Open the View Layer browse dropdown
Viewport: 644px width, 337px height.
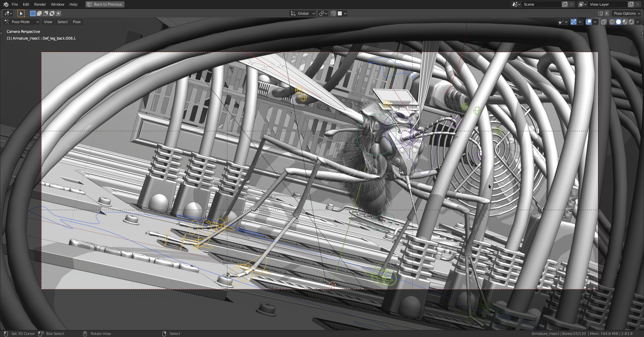pyautogui.click(x=582, y=4)
